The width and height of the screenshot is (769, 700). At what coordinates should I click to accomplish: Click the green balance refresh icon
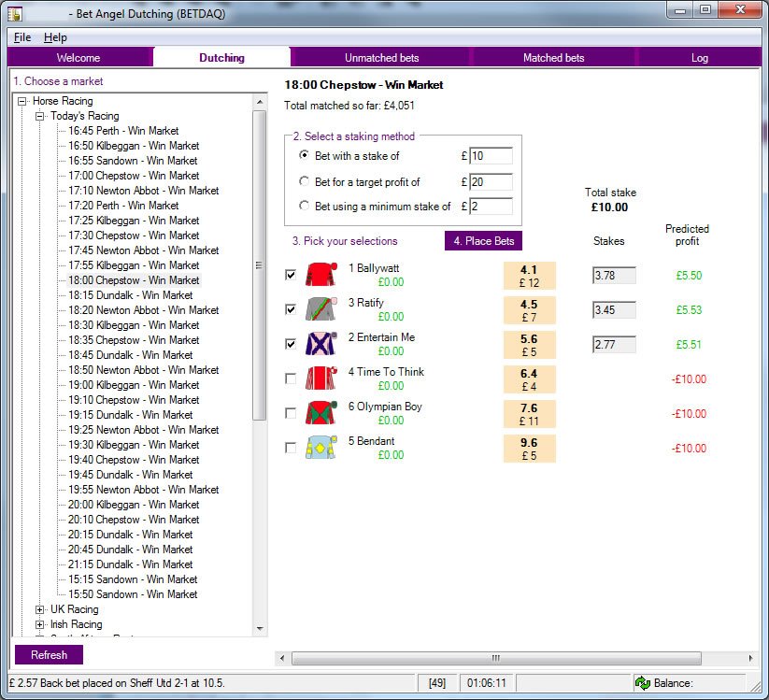click(x=643, y=683)
